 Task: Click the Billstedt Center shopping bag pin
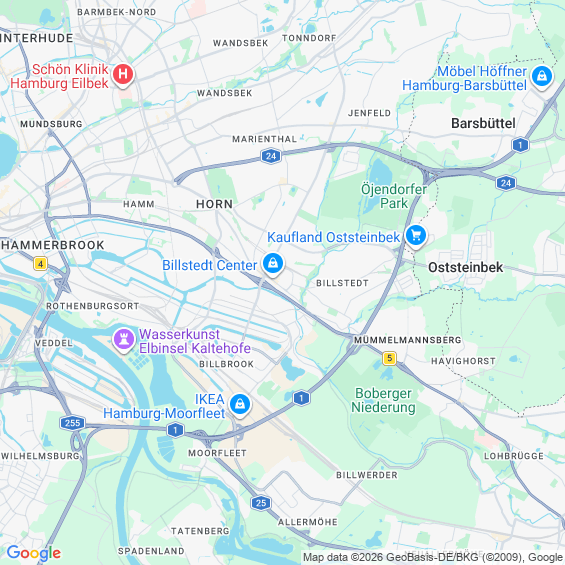[273, 264]
